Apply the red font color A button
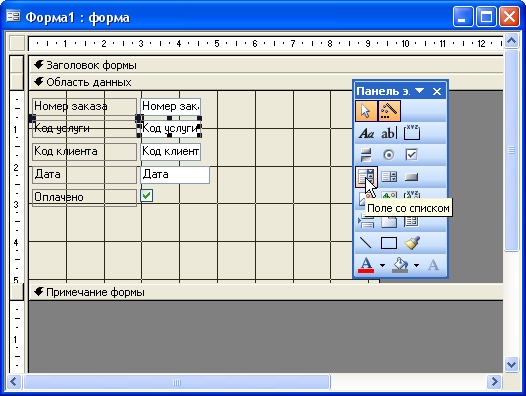Screen dimensions: 526x396 [366, 265]
